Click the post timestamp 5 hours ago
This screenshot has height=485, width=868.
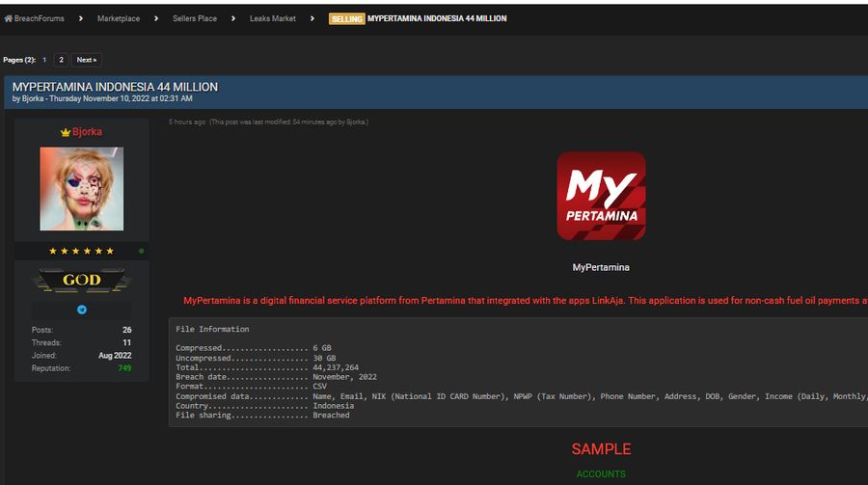(187, 121)
